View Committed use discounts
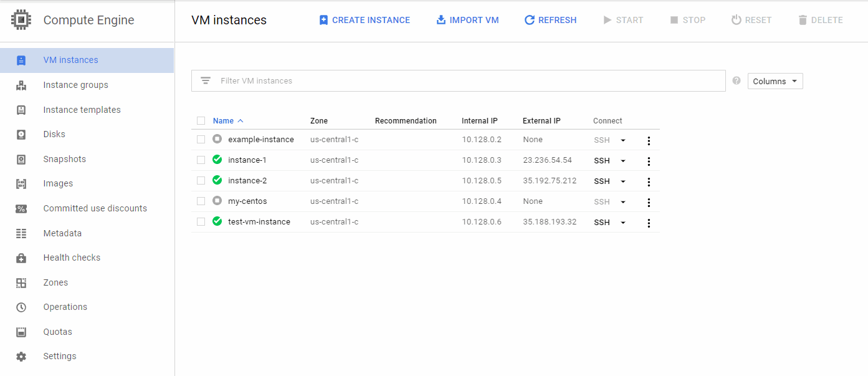The height and width of the screenshot is (376, 868). click(95, 208)
